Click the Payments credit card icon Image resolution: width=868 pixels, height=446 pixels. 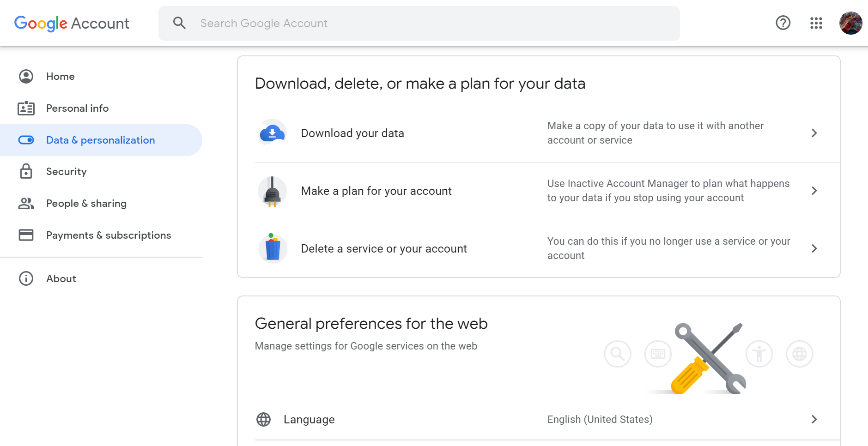26,235
